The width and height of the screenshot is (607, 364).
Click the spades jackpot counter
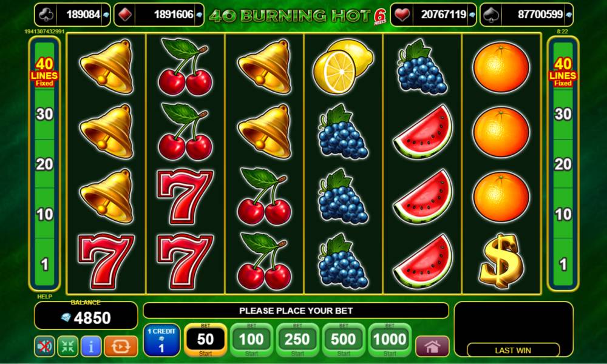point(526,15)
